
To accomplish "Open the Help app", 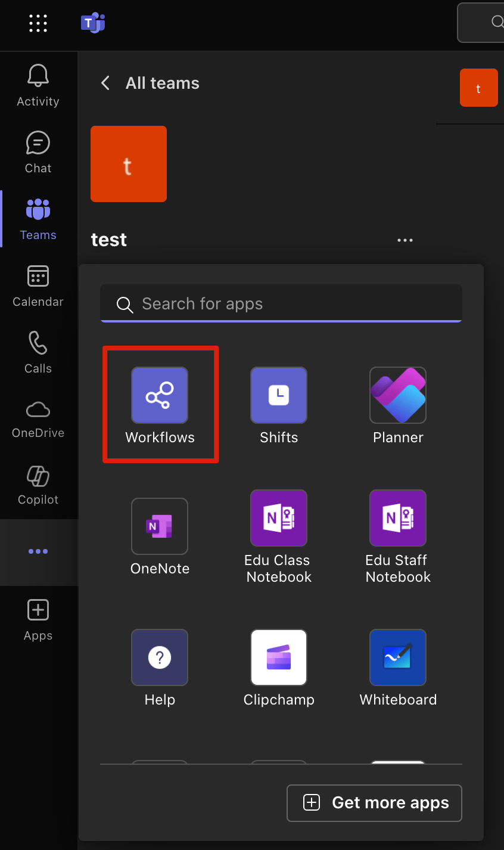I will pos(160,668).
